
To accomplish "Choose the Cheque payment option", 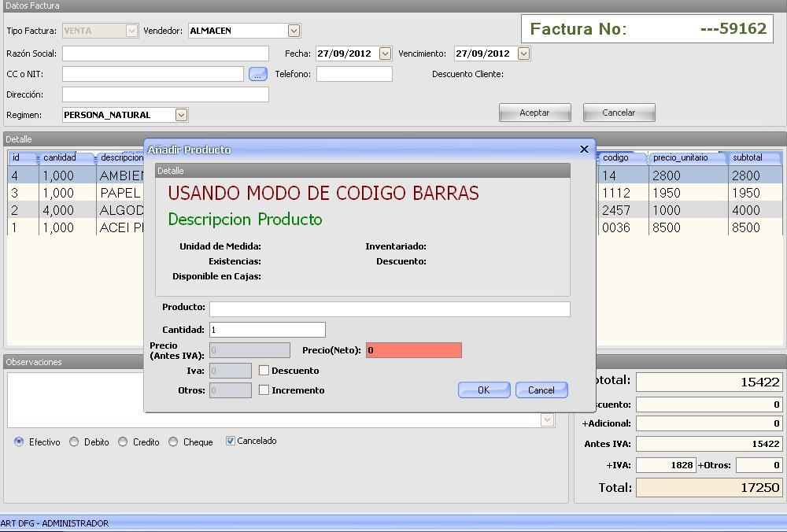I will 173,442.
